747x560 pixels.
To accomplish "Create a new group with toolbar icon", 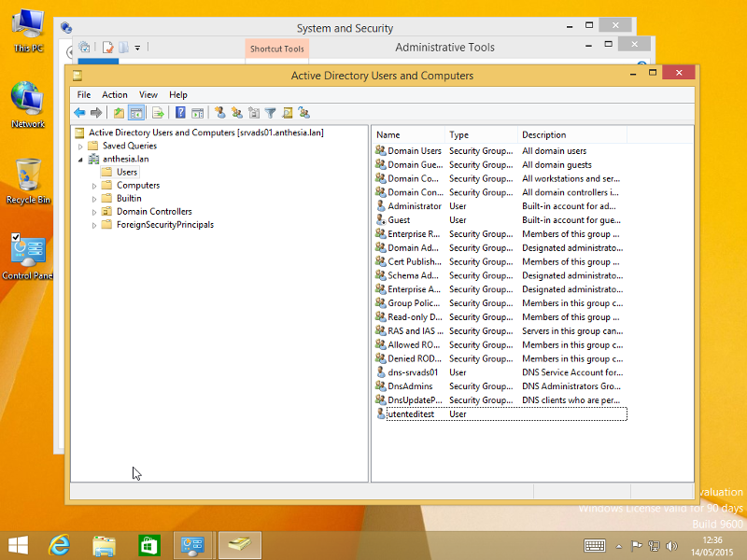I will tap(237, 113).
